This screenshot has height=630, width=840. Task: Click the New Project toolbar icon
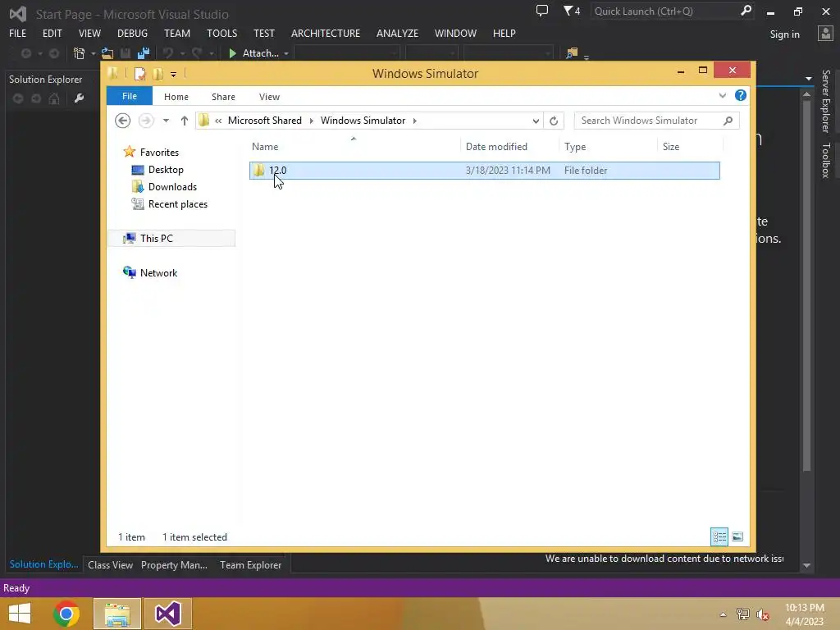[x=80, y=53]
